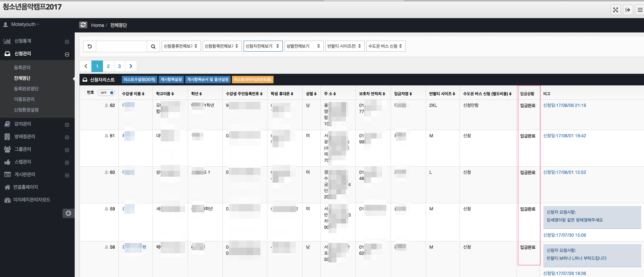This screenshot has height=277, width=644.
Task: Go to next page arrow
Action: 131,66
